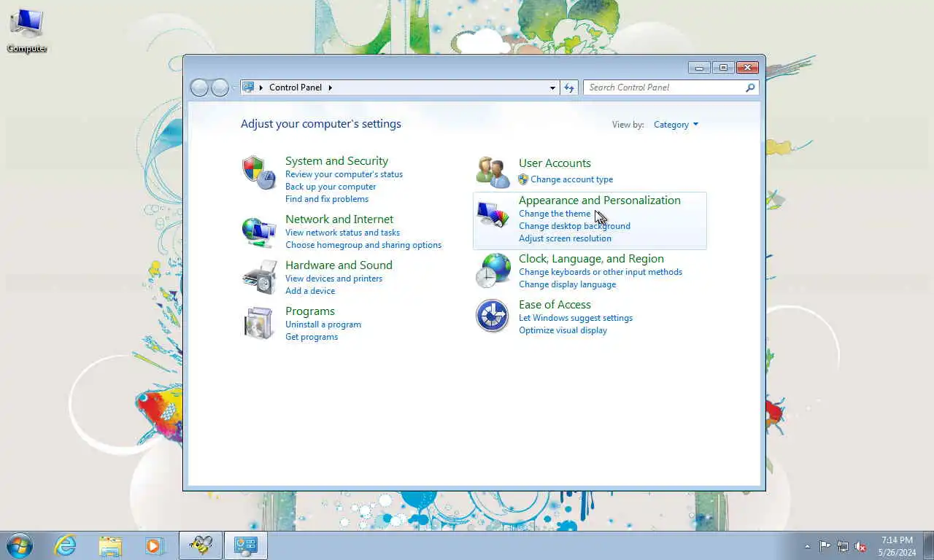Click Back up your computer
Screen dimensions: 934x560
tap(331, 187)
